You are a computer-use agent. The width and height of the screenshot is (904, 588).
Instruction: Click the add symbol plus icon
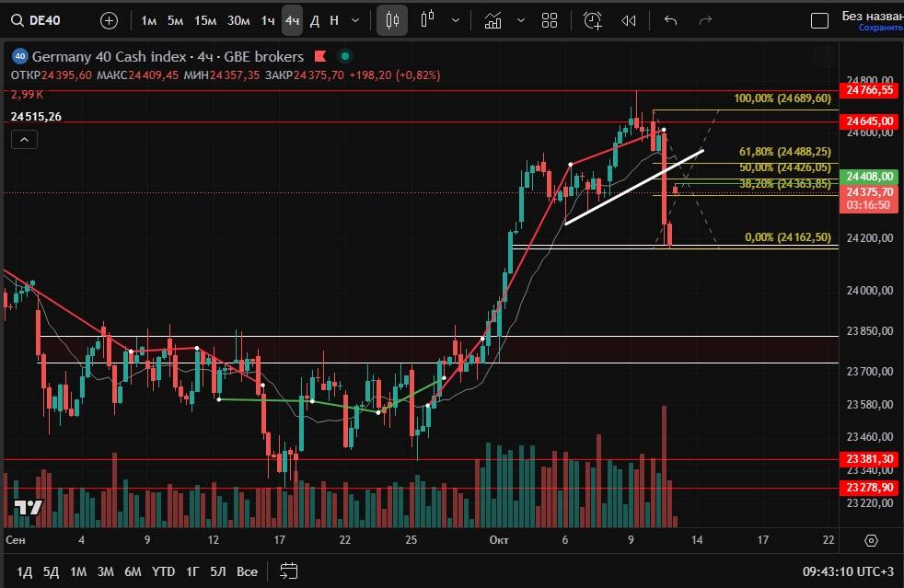point(109,20)
